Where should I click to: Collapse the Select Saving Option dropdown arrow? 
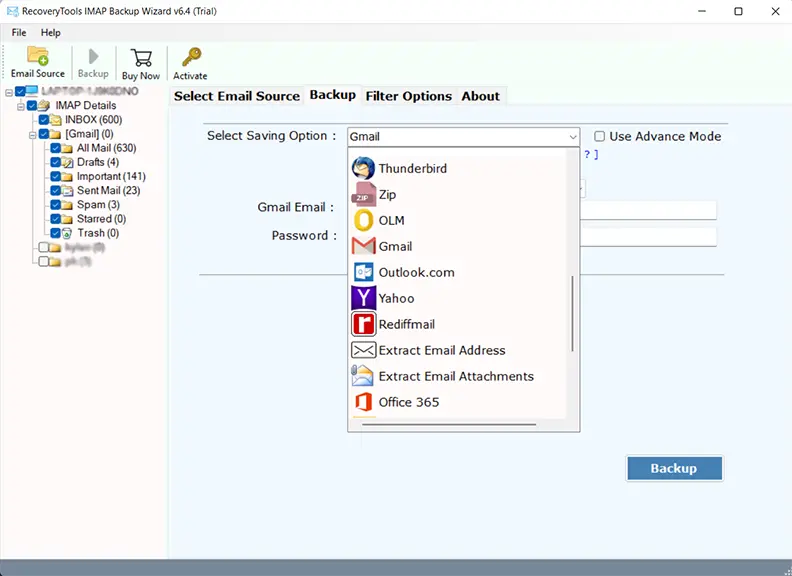tap(572, 137)
